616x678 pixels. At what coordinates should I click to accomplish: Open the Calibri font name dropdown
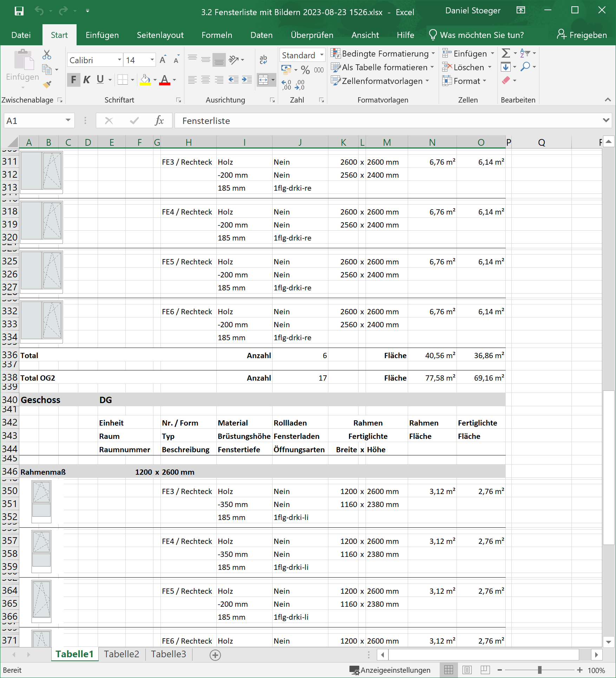pos(119,60)
